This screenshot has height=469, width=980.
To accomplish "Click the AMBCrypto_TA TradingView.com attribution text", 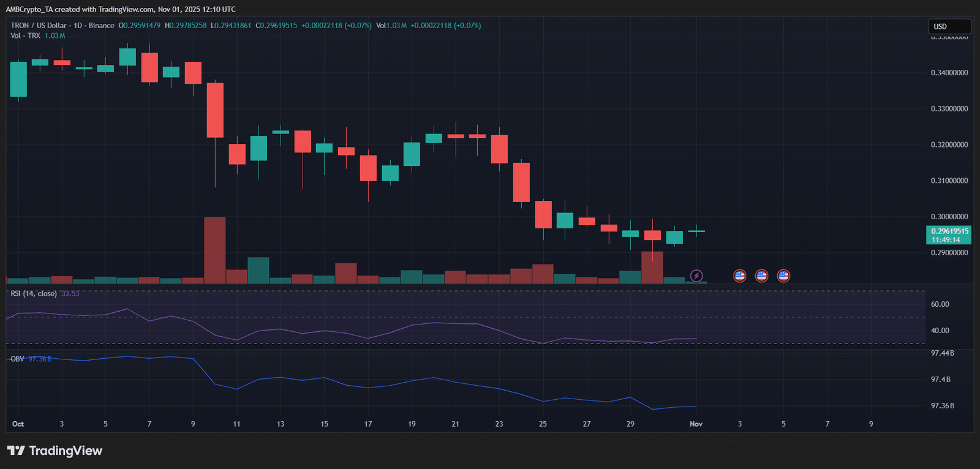I will (x=121, y=9).
